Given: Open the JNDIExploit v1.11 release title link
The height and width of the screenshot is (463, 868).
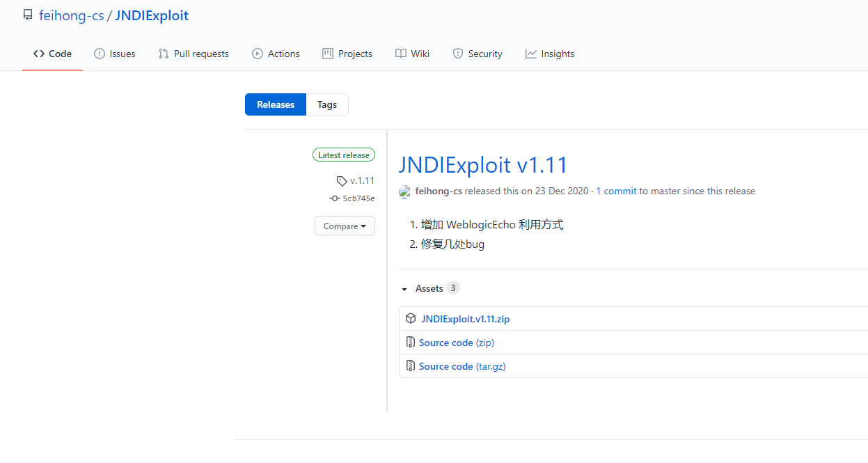Looking at the screenshot, I should (x=483, y=165).
